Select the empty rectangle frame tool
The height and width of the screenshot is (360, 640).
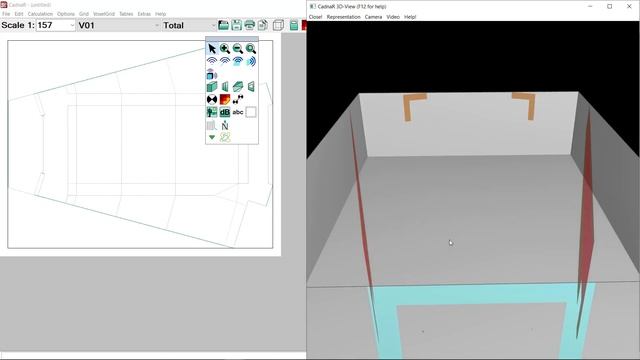point(251,112)
